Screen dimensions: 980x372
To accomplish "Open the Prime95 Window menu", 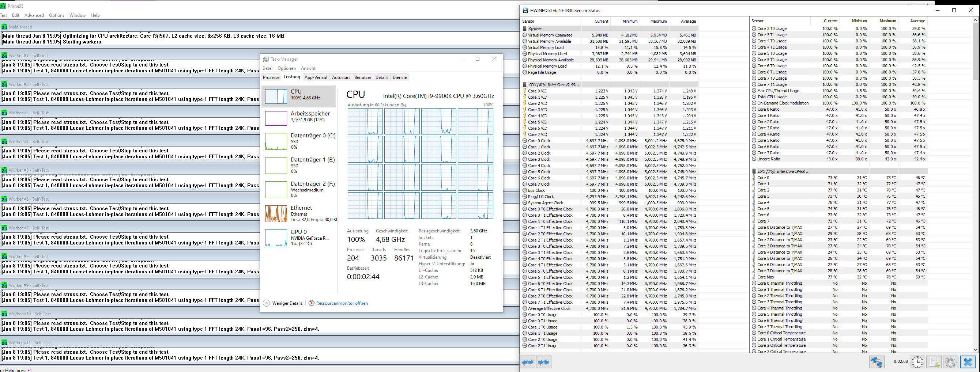I will pos(78,15).
